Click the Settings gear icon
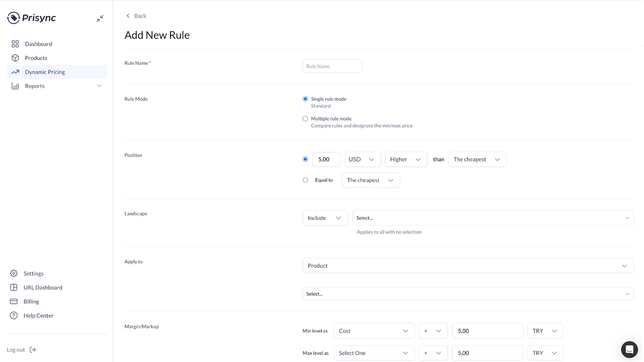This screenshot has height=362, width=644. [x=13, y=273]
